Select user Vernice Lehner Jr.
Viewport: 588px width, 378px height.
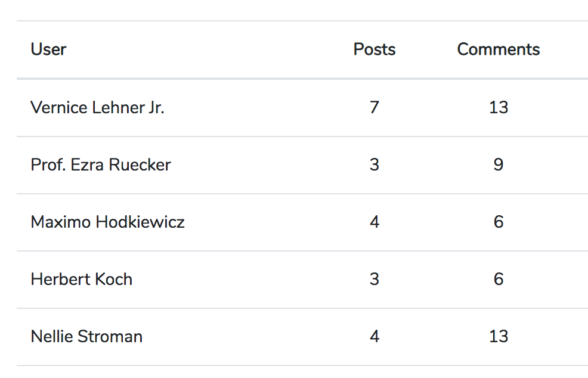coord(97,107)
